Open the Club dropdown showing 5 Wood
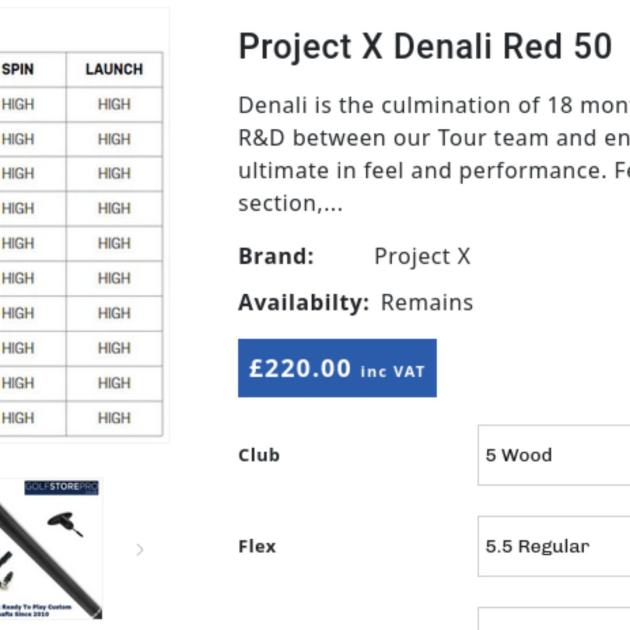The height and width of the screenshot is (630, 630). (553, 455)
